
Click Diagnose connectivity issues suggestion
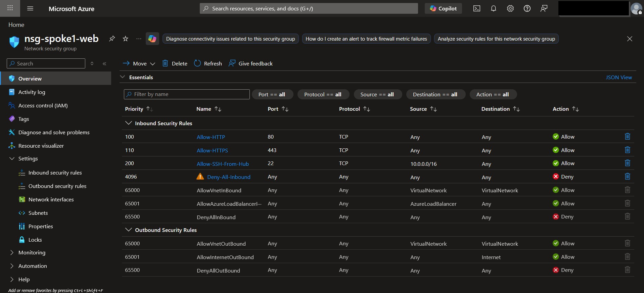click(x=230, y=39)
